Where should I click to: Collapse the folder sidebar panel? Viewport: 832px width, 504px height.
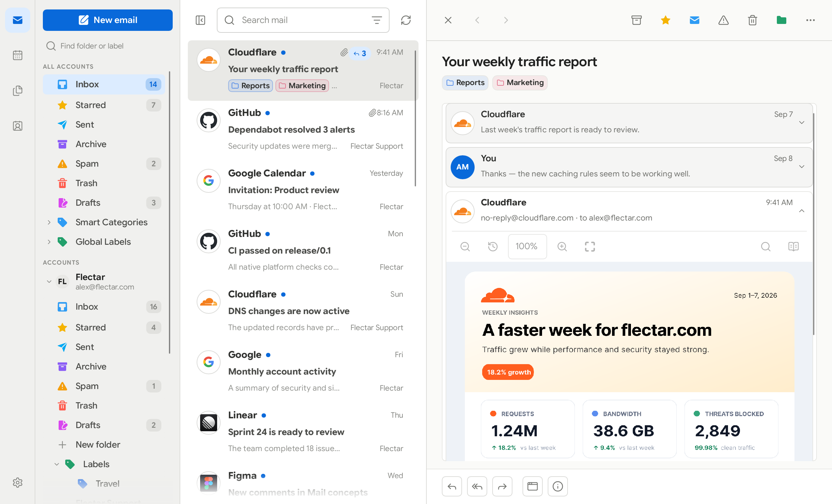coord(200,20)
